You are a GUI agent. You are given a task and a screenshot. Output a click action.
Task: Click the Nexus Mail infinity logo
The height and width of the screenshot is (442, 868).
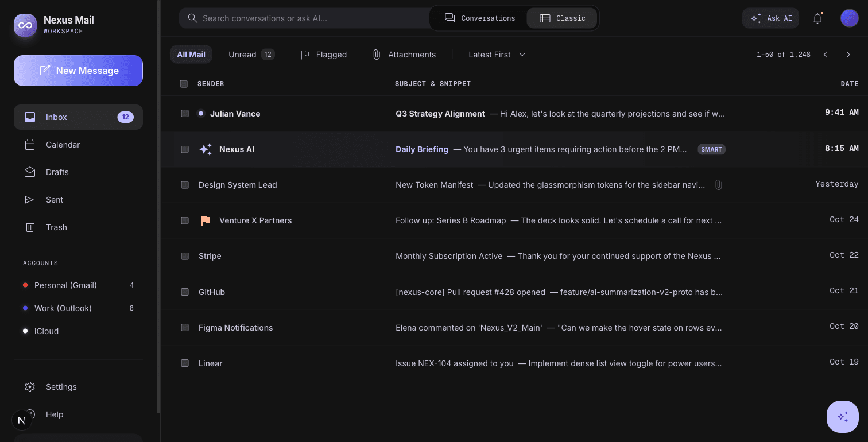25,25
